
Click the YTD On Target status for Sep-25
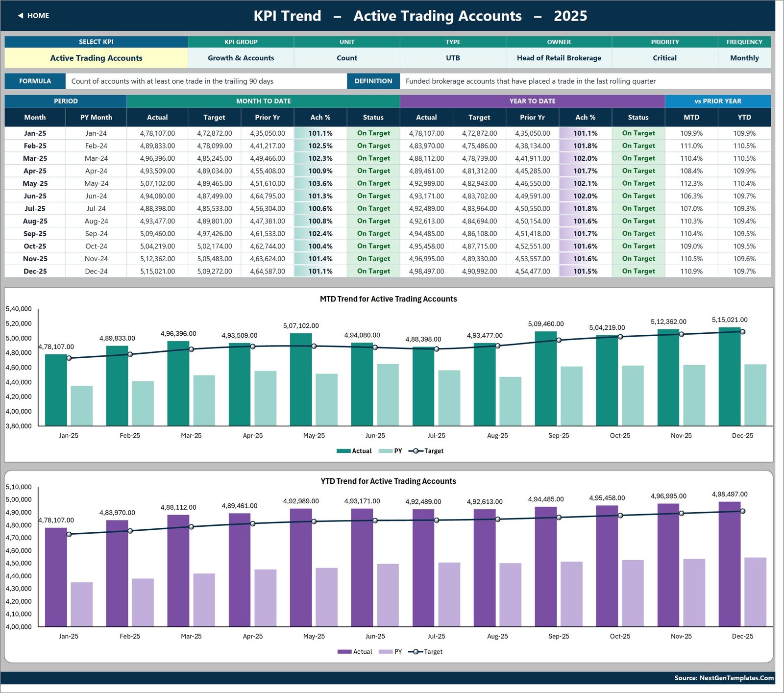pyautogui.click(x=638, y=234)
